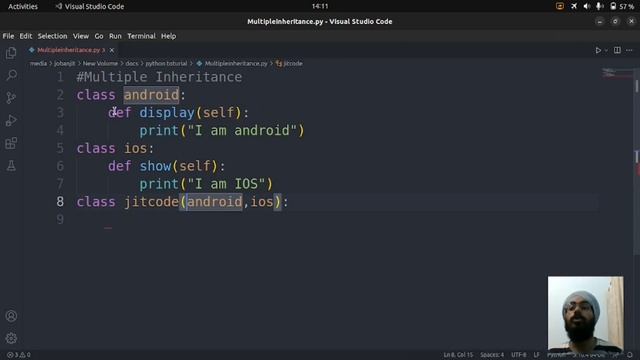Open the Source Control view
The height and width of the screenshot is (360, 640).
tap(11, 98)
